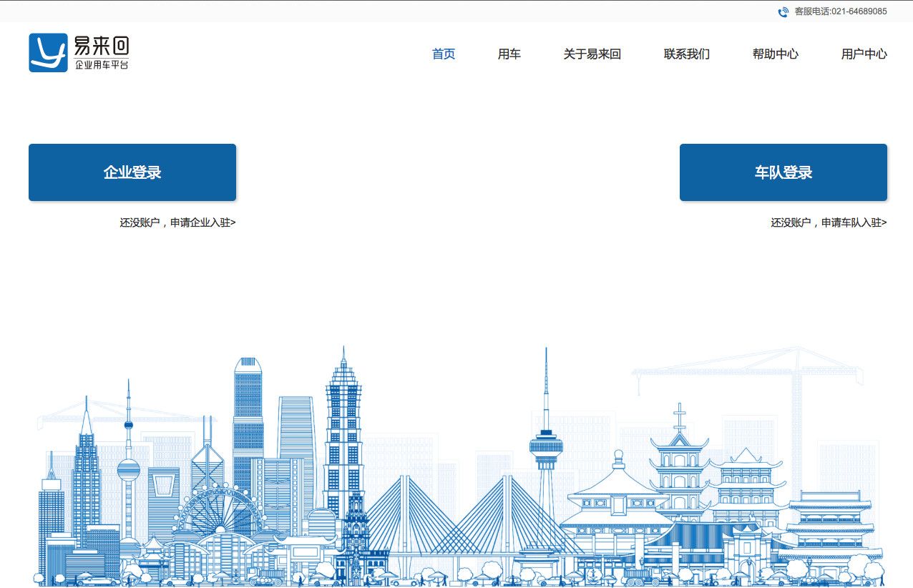Open the 关于易来回 about page
This screenshot has height=588, width=913.
pos(592,54)
